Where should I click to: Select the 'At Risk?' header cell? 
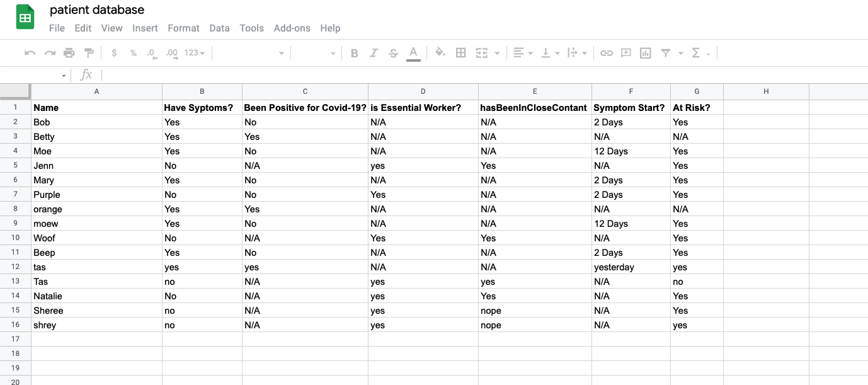click(697, 107)
